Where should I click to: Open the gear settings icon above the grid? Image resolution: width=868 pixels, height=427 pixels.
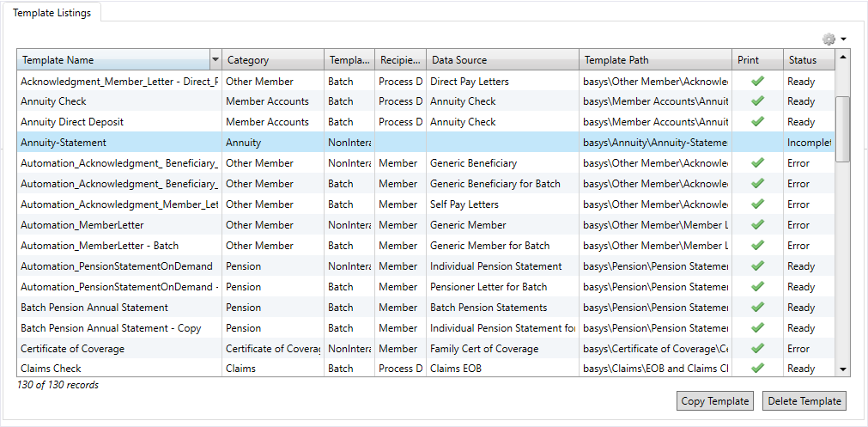click(x=829, y=39)
